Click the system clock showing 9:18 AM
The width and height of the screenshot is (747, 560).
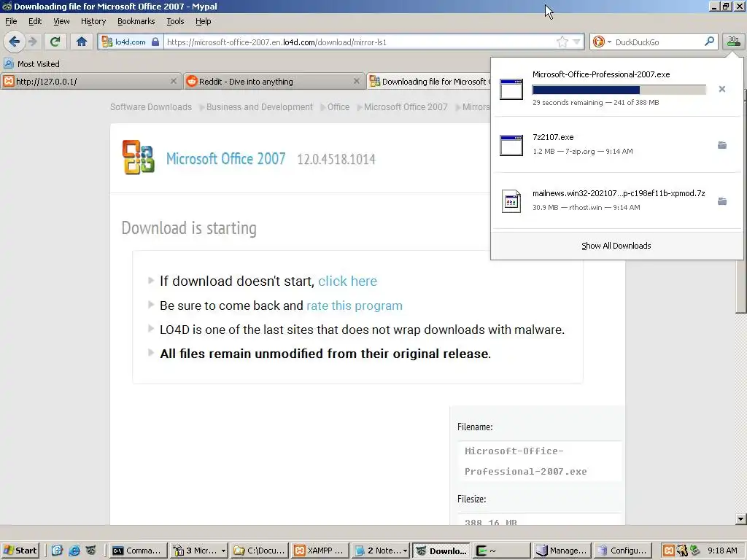pyautogui.click(x=722, y=551)
